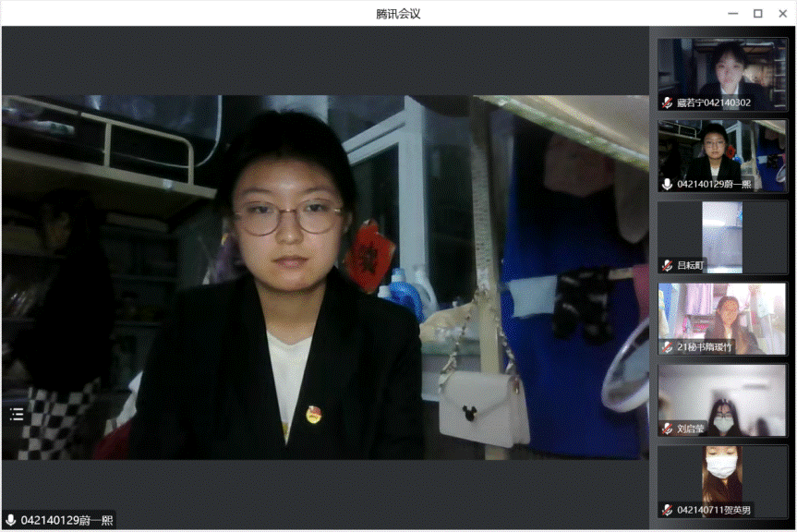Select the 21秘书隋瑷竹 video thumbnail
797x532 pixels.
click(722, 319)
